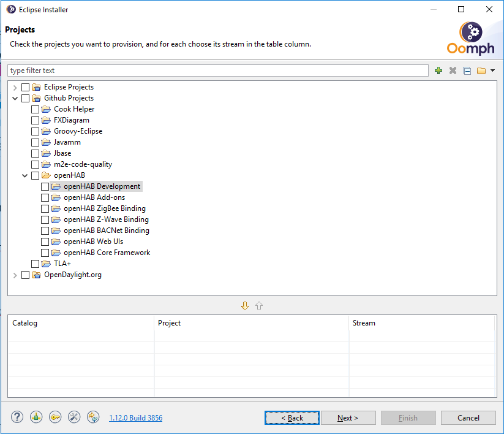The image size is (504, 434).
Task: Select the openHAB Web UIs row
Action: [x=93, y=242]
